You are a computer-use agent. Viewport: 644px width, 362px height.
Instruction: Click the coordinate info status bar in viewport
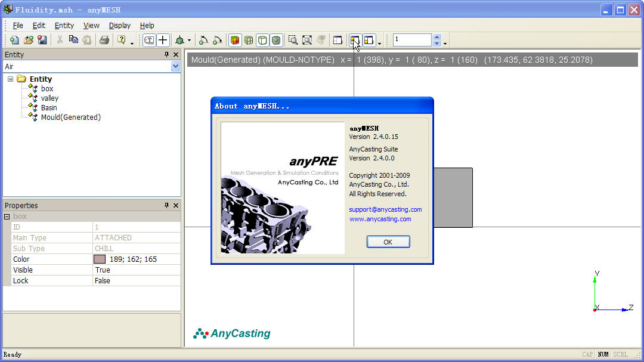click(413, 60)
